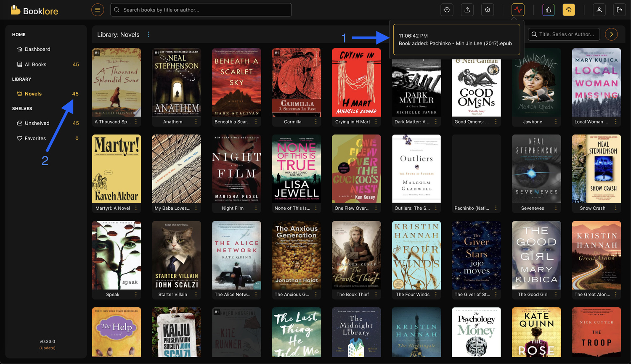This screenshot has height=364, width=631.
Task: Open the theme palette icon
Action: [569, 9]
